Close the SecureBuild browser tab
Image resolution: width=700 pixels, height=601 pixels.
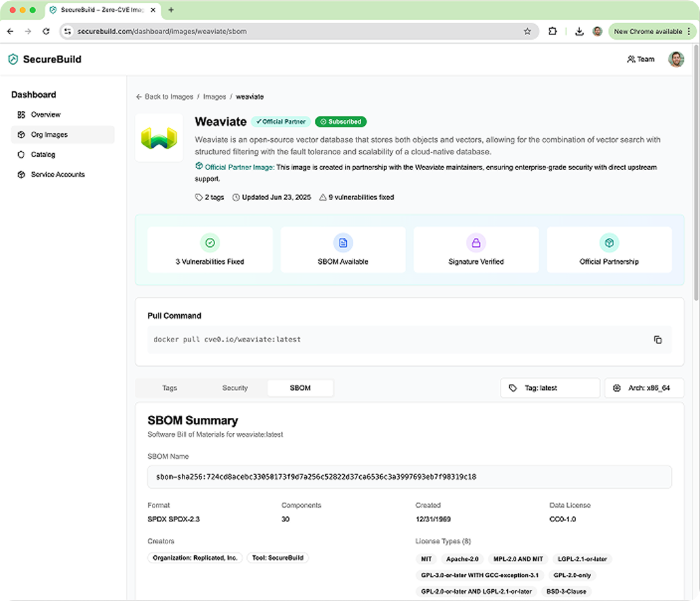[153, 10]
